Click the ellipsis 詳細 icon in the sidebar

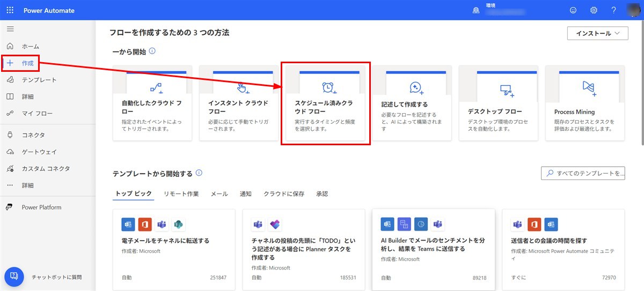tap(10, 185)
